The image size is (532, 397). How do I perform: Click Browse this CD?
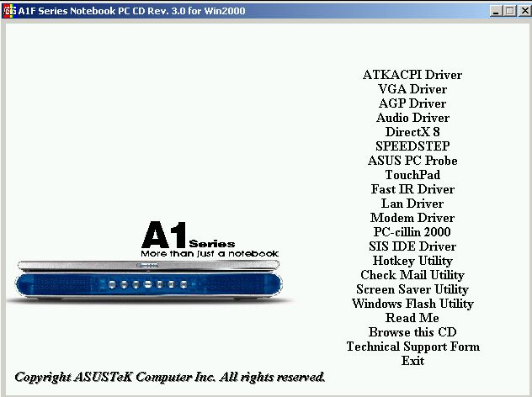412,332
